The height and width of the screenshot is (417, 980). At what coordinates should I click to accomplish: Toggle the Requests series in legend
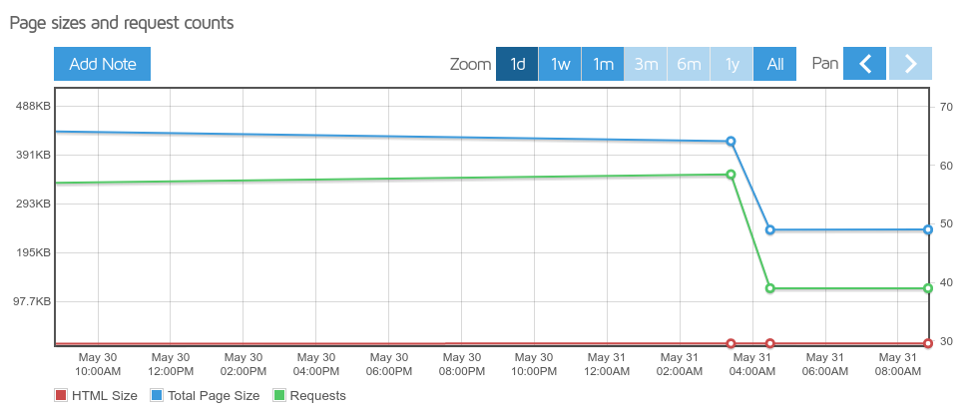(319, 396)
